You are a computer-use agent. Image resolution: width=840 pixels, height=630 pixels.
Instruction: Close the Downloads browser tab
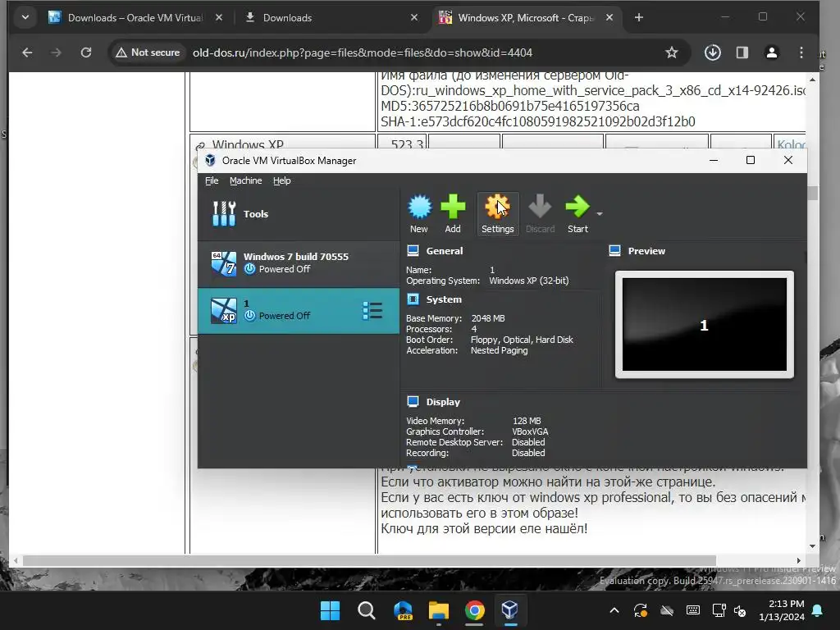click(x=414, y=18)
